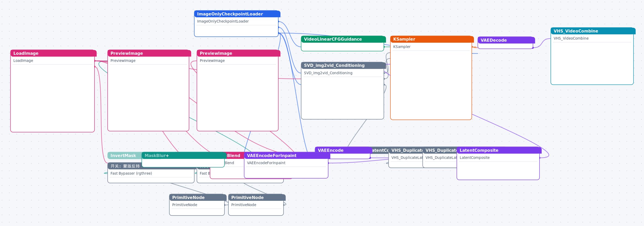Click the 开关: 蒙版反转 node title
This screenshot has width=644, height=226.
[125, 166]
